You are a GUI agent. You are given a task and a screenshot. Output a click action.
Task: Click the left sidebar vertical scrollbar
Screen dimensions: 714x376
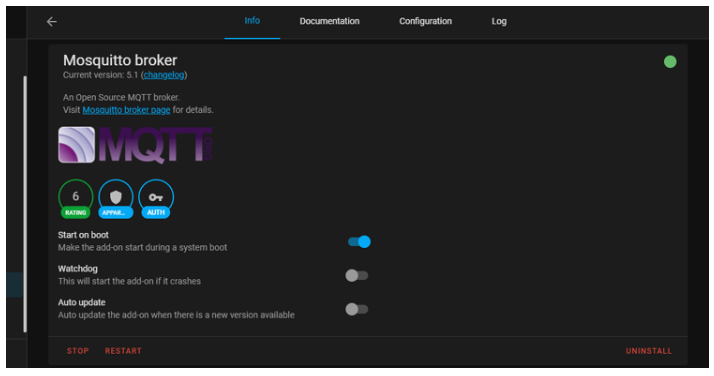click(25, 204)
